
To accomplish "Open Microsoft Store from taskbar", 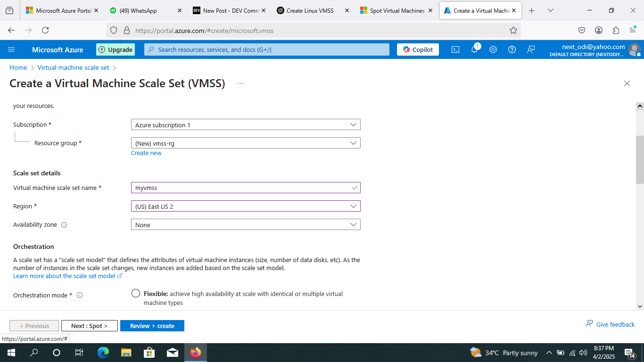I will pyautogui.click(x=149, y=353).
